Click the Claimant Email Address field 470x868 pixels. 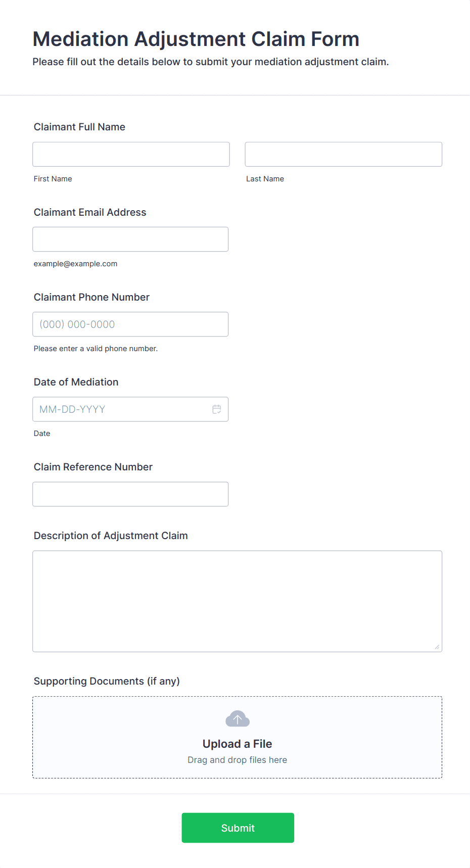pyautogui.click(x=130, y=239)
